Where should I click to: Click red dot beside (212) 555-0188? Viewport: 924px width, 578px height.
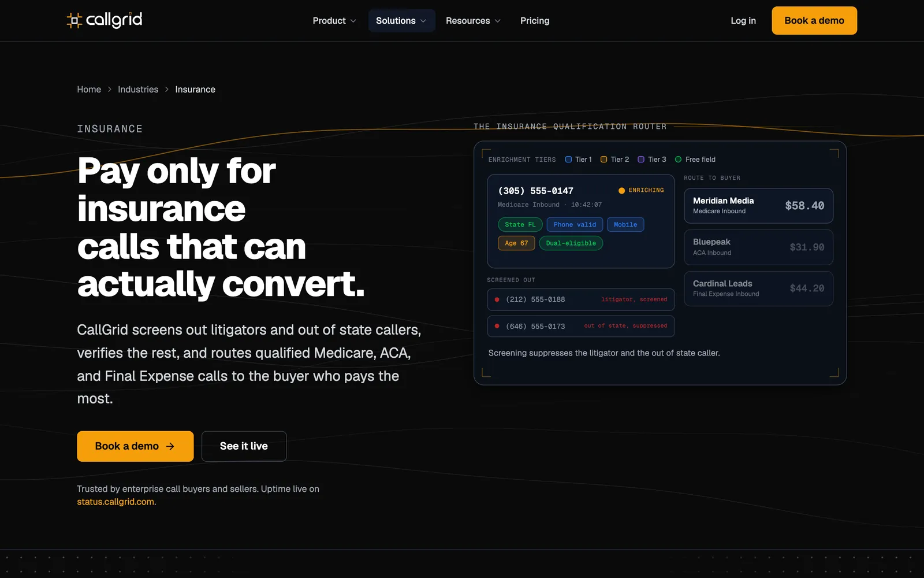pos(497,299)
